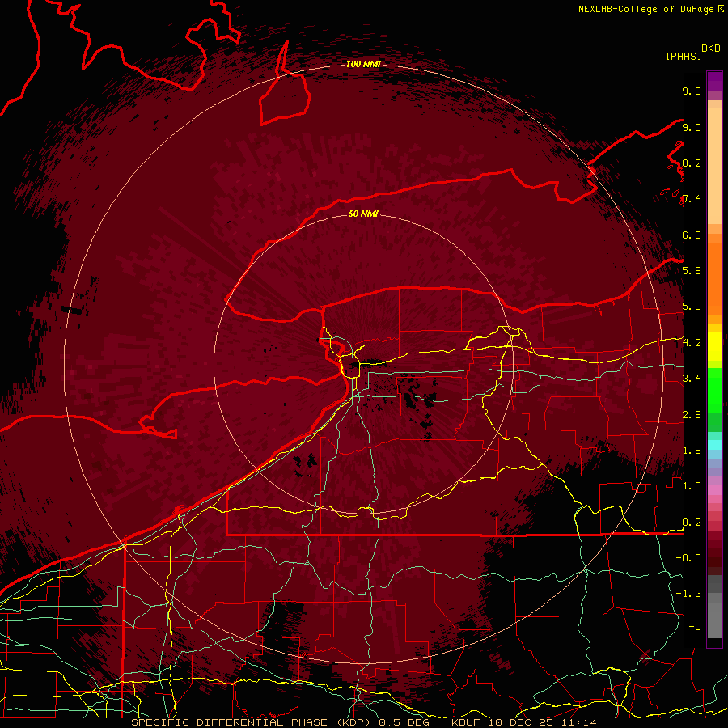Select the 6.6 color scale value

point(692,235)
